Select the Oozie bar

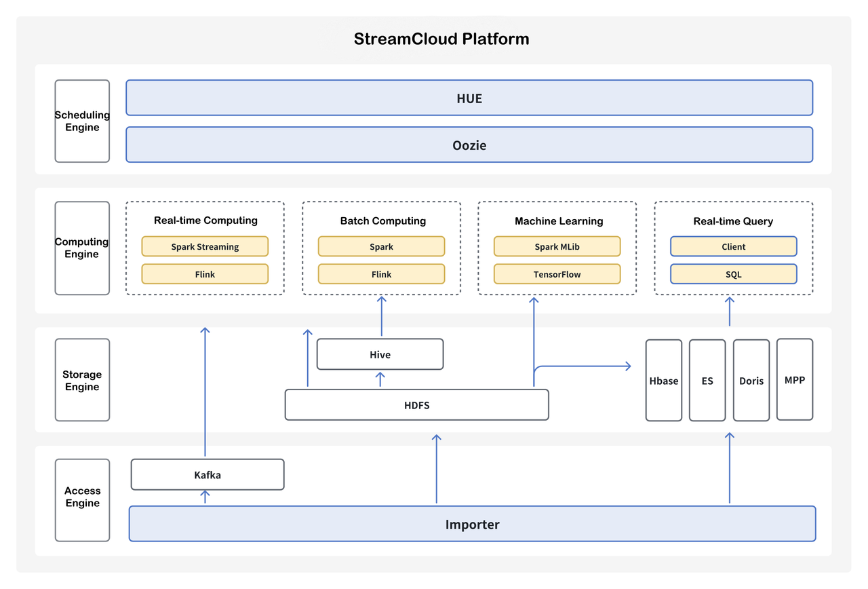click(x=469, y=145)
